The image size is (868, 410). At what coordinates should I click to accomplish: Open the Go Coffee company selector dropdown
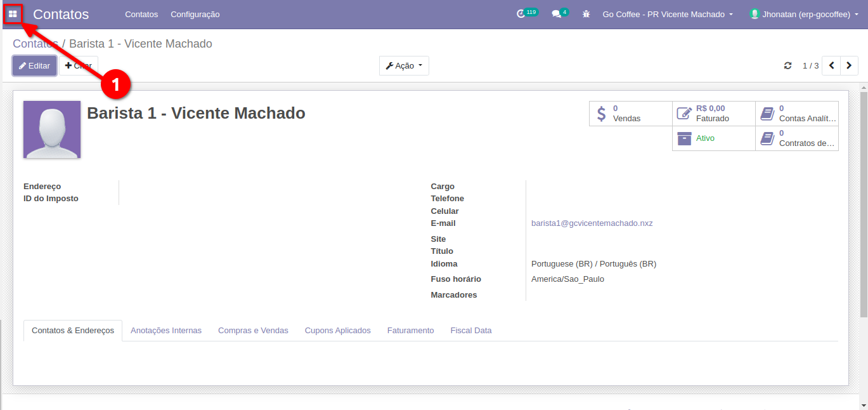[667, 14]
